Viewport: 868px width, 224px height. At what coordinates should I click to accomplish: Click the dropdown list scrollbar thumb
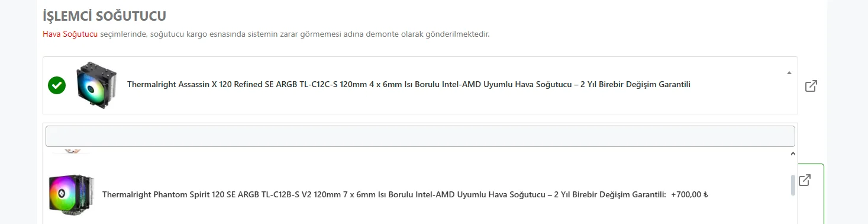coord(793,185)
